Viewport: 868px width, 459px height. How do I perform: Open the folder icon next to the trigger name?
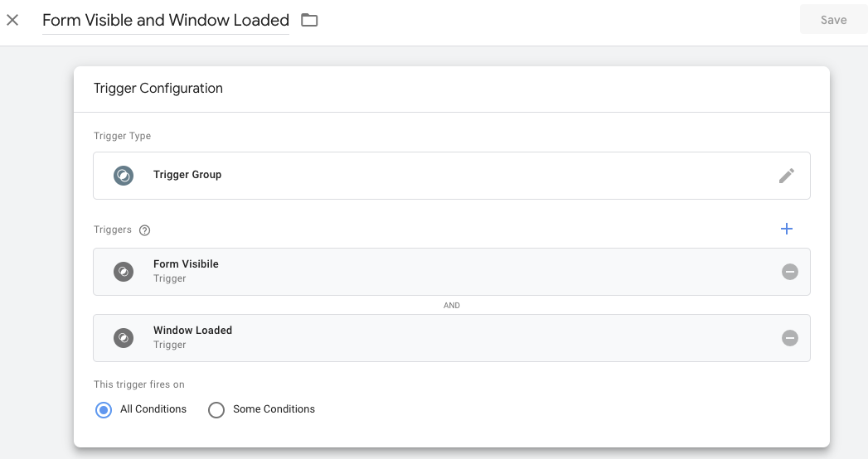click(309, 20)
